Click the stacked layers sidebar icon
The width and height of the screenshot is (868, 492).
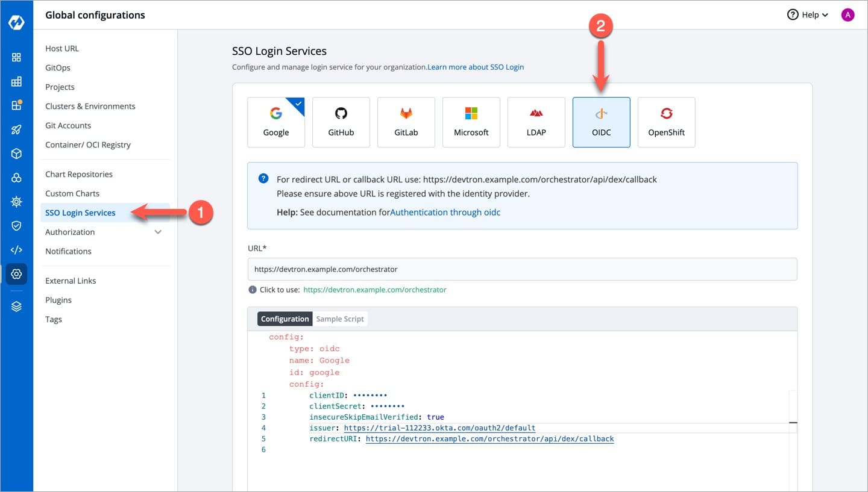(16, 307)
